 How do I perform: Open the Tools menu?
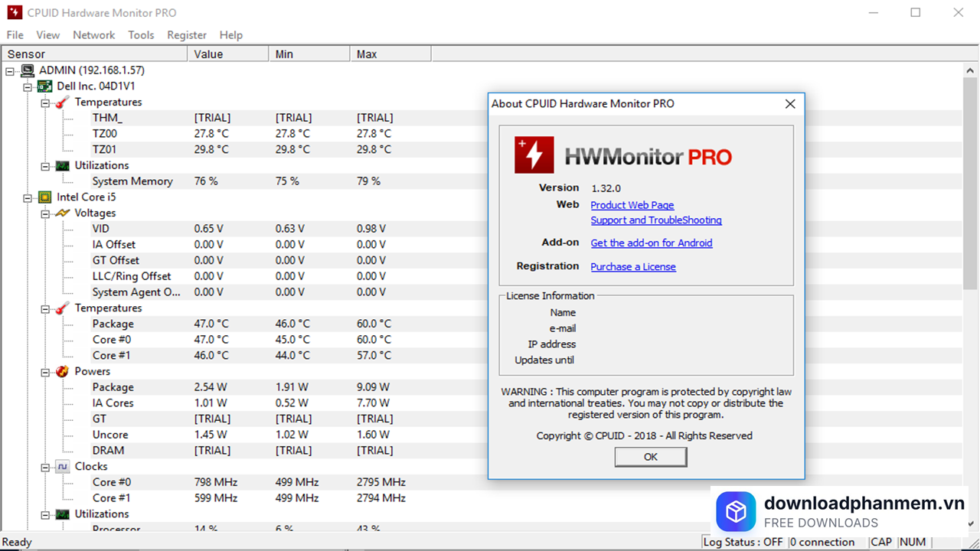tap(141, 34)
